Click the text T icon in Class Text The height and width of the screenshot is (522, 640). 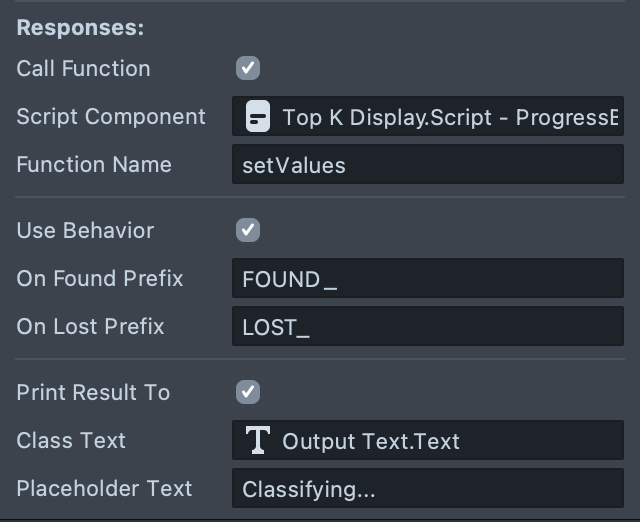pos(258,440)
